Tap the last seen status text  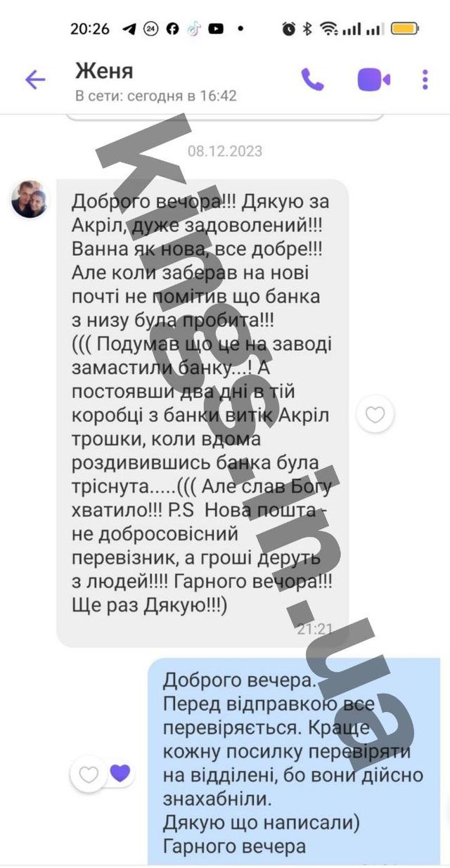pos(156,96)
